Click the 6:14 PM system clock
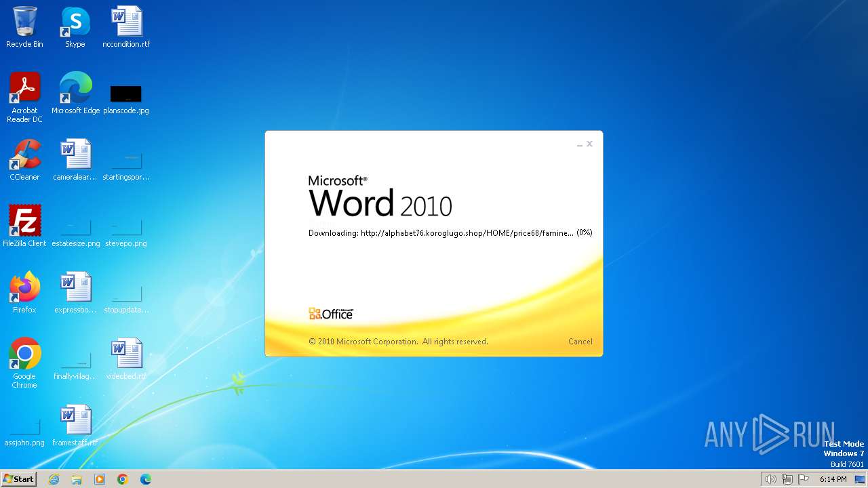The height and width of the screenshot is (488, 868). (x=833, y=479)
